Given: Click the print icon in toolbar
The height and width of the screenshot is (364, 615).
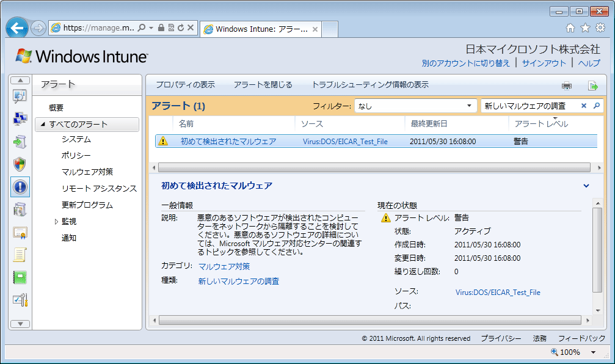Looking at the screenshot, I should point(567,86).
